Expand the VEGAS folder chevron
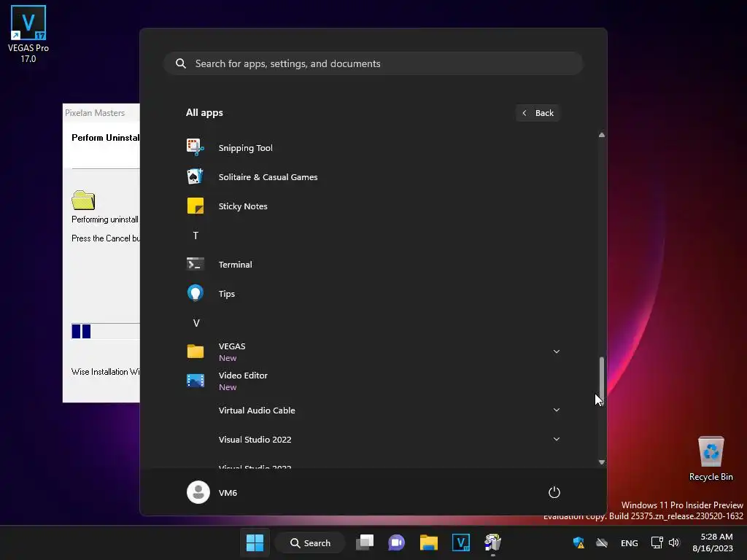Screen dimensions: 747x560 (x=556, y=351)
